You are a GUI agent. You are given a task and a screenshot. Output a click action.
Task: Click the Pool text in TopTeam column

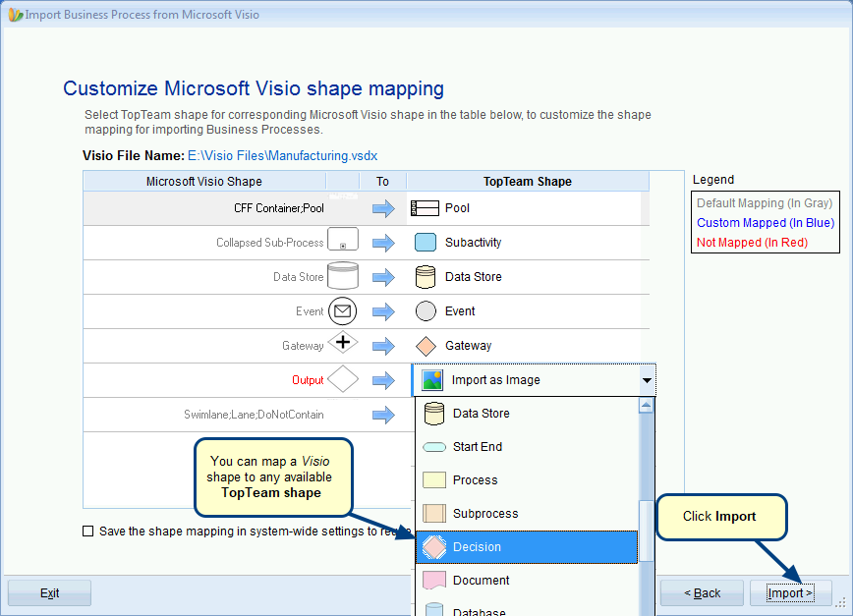pyautogui.click(x=457, y=208)
